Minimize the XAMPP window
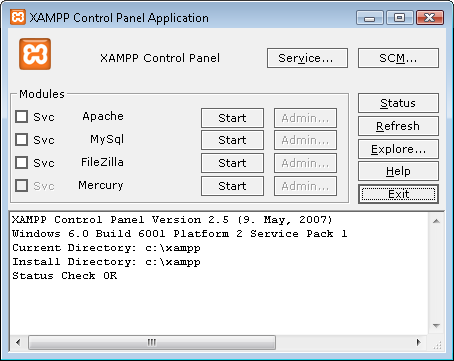Screen dimensions: 454x361 (370, 17)
